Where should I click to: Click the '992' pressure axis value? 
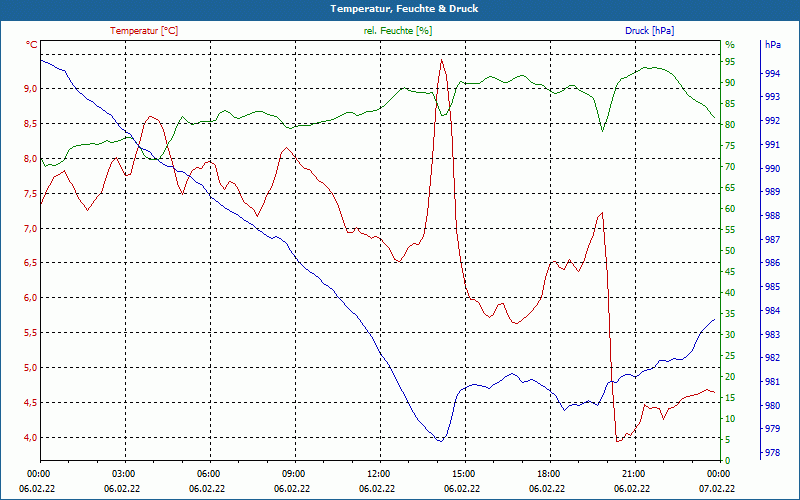tap(772, 121)
